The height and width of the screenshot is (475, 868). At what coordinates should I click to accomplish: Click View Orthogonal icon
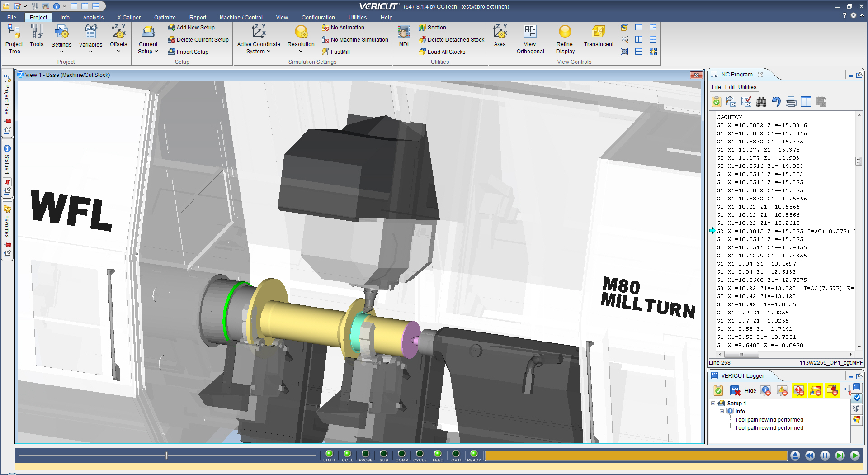tap(530, 39)
